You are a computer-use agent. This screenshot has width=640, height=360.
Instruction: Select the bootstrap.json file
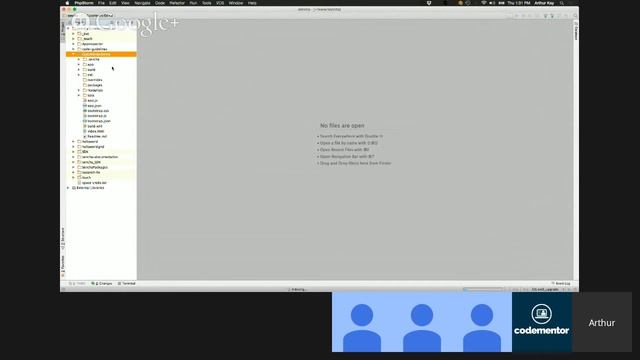coord(99,121)
